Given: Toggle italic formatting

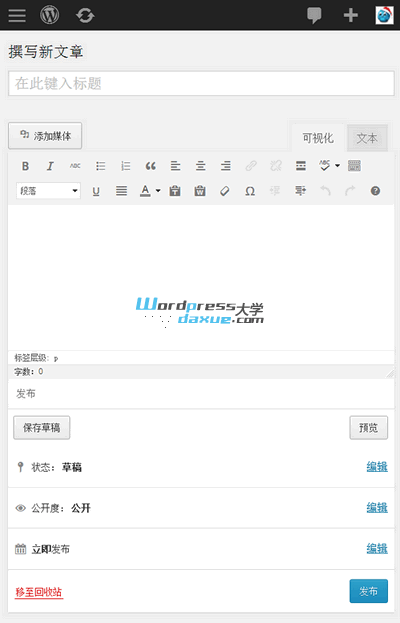Looking at the screenshot, I should pyautogui.click(x=50, y=166).
